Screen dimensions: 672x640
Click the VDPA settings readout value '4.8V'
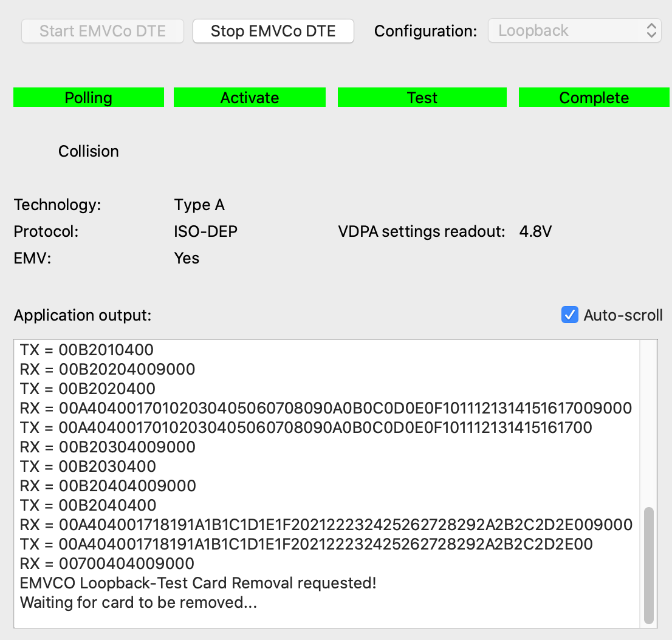535,231
